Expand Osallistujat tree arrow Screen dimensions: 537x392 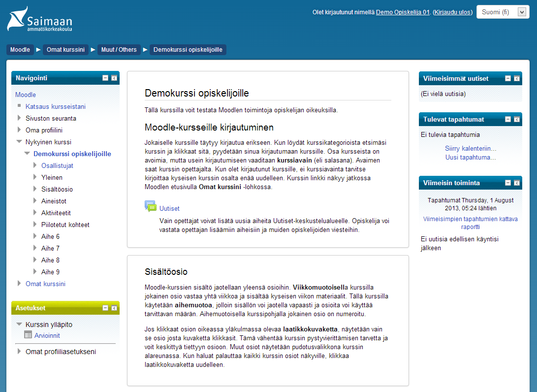pos(35,165)
